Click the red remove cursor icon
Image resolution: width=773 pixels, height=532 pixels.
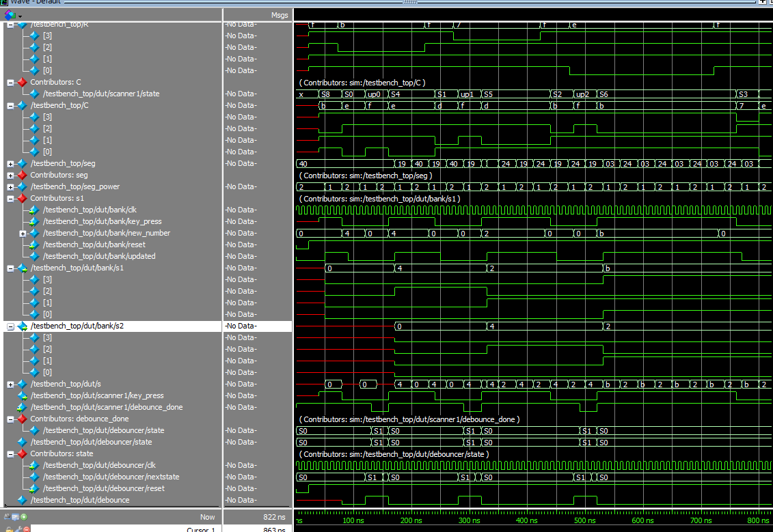(27, 529)
